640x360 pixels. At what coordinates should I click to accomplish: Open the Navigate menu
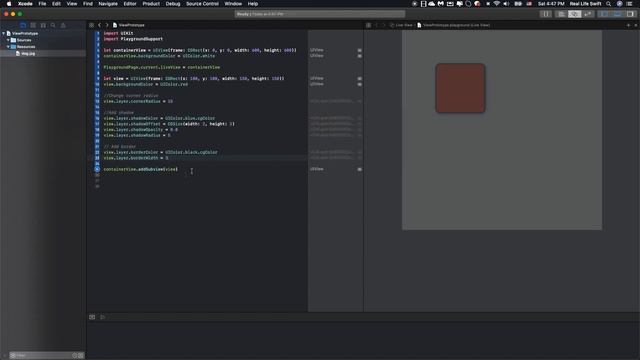[108, 4]
